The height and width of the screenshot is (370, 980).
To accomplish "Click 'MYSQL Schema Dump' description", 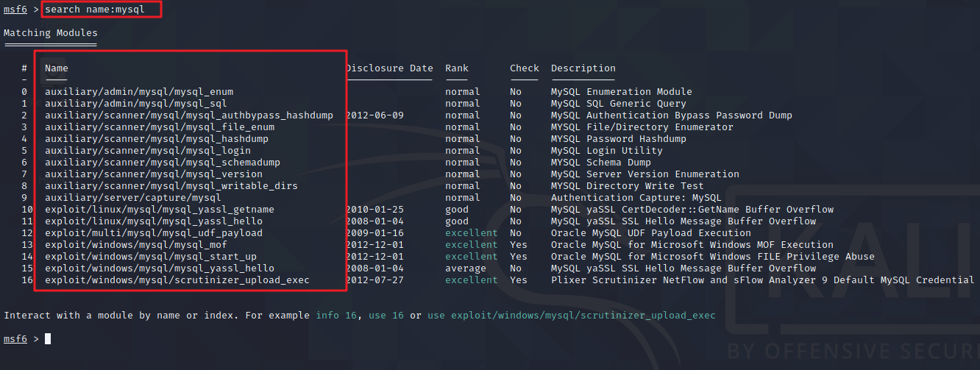I will tap(601, 163).
